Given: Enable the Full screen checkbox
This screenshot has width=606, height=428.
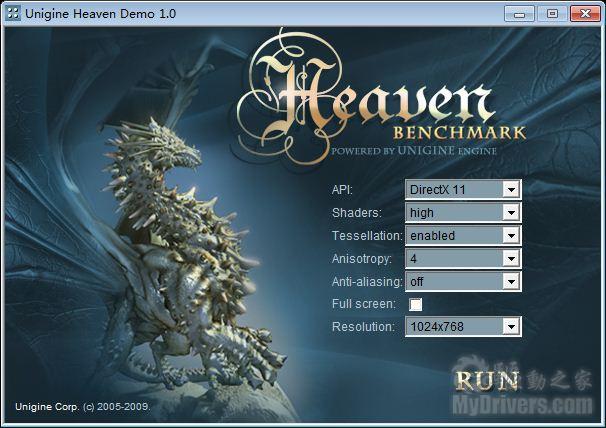Looking at the screenshot, I should tap(415, 304).
